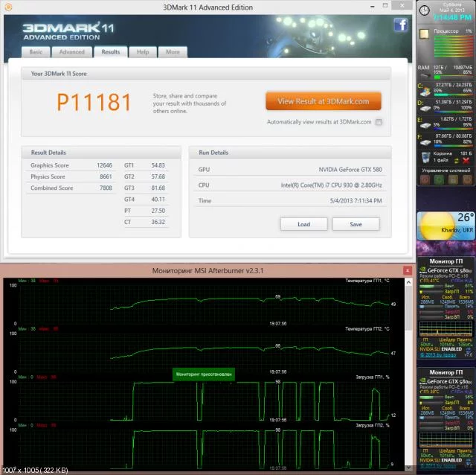Viewport: 476px width, 475px height.
Task: Toggle Automatically view results at 3DMark.com checkbox
Action: (379, 122)
